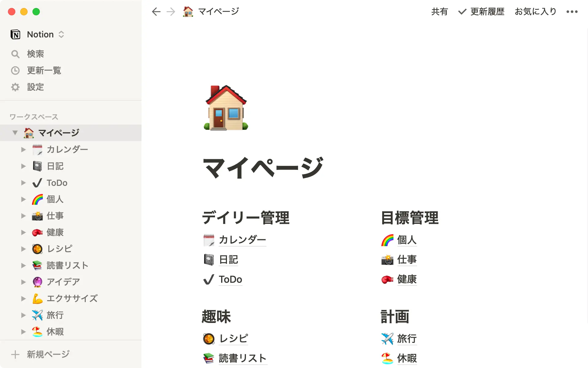Click the ToDo checkmark icon in the sidebar

coord(37,182)
